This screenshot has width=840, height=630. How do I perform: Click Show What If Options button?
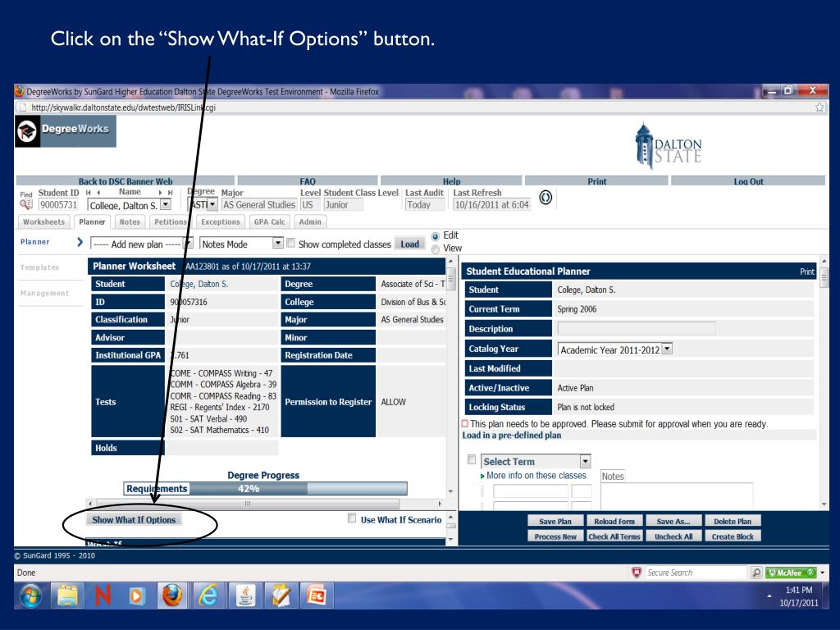[x=134, y=519]
